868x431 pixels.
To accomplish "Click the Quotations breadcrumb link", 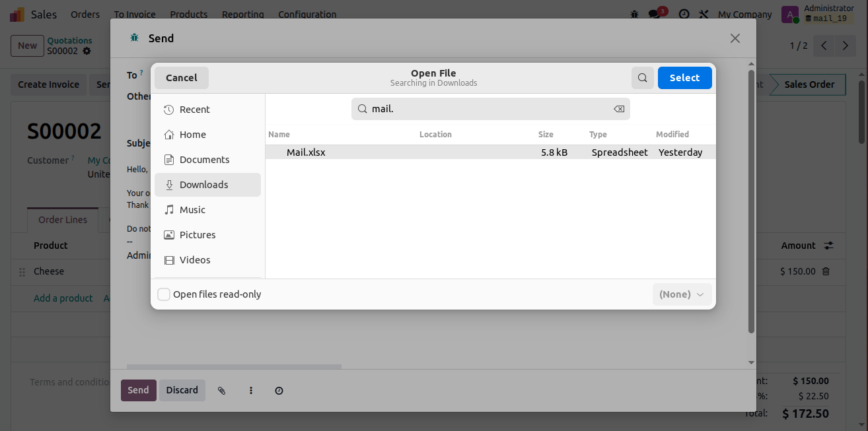I will click(70, 40).
